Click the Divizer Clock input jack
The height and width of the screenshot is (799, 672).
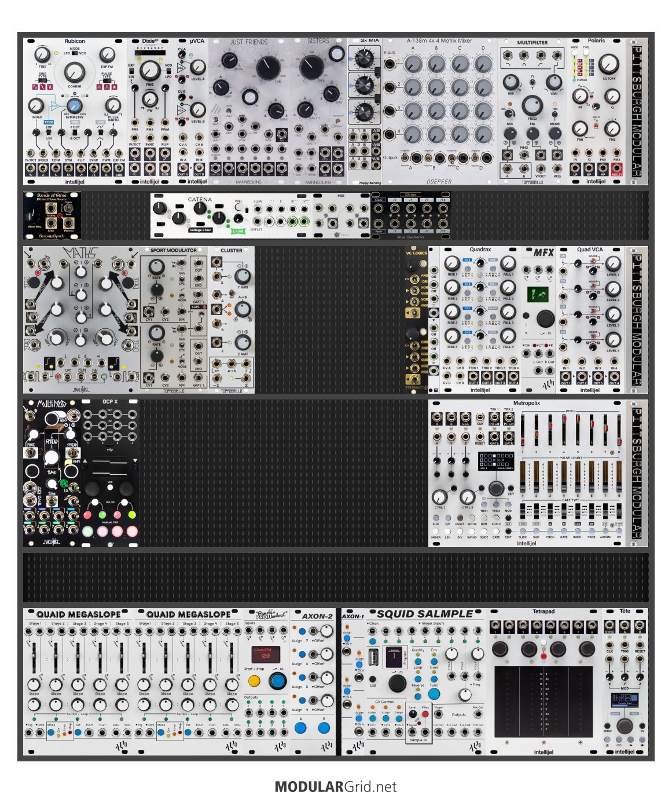(x=379, y=207)
